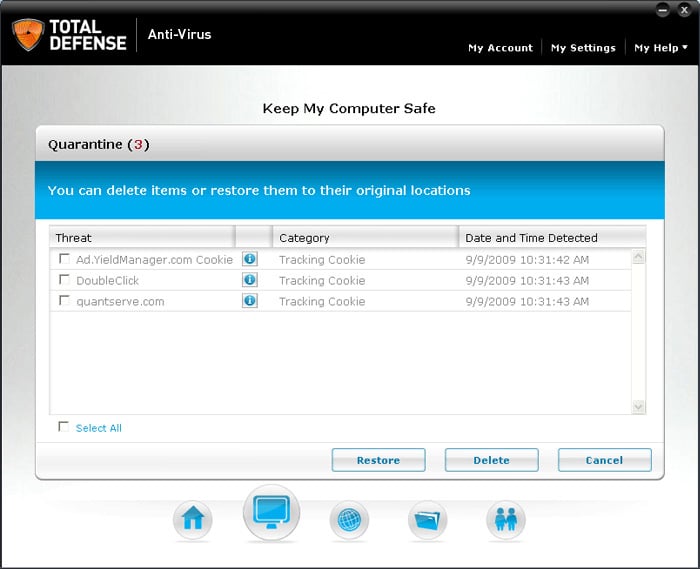Viewport: 700px width, 570px height.
Task: Click the 9/9/2009 10:31:42 AM timestamp
Action: (x=527, y=260)
